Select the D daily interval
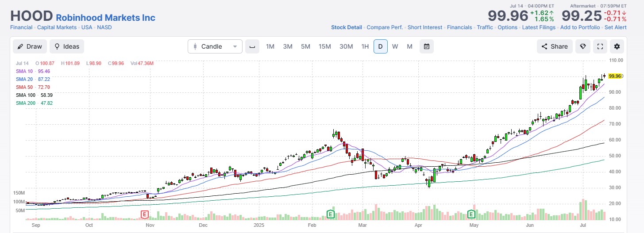 [x=380, y=46]
